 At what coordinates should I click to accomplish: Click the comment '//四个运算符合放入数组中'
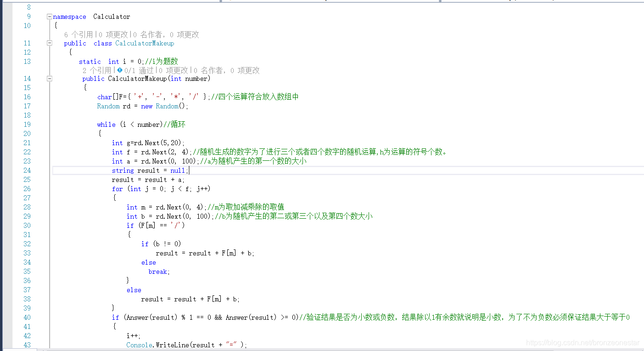[x=255, y=97]
